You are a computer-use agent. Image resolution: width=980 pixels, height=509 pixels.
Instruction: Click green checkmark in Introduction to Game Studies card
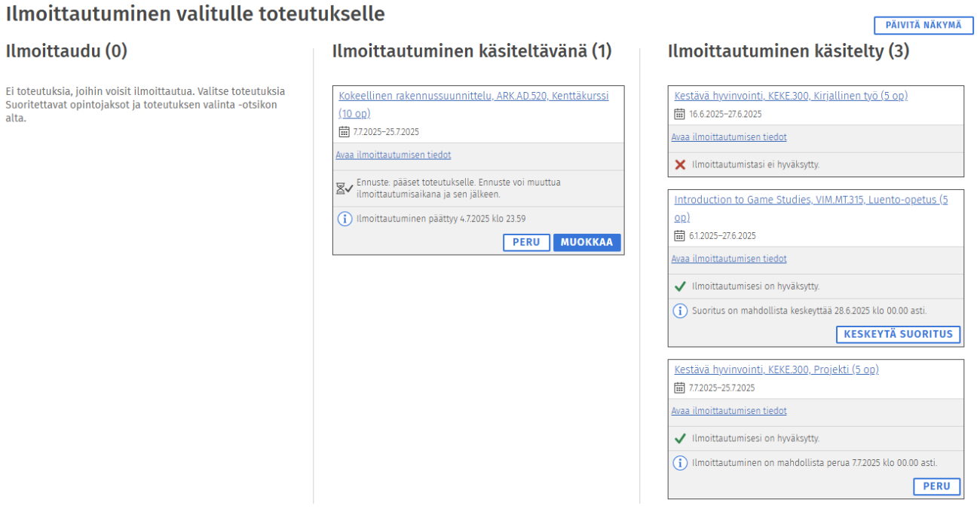pyautogui.click(x=680, y=287)
